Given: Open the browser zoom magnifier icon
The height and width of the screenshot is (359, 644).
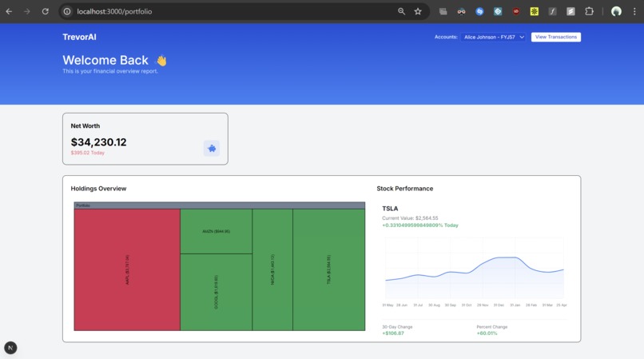Looking at the screenshot, I should click(x=401, y=11).
